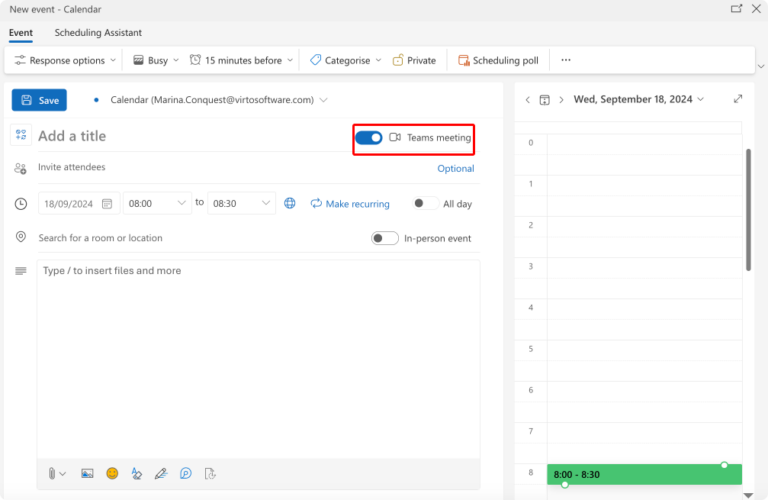The image size is (768, 500).
Task: Click the clock icon beside the date
Action: [x=21, y=204]
